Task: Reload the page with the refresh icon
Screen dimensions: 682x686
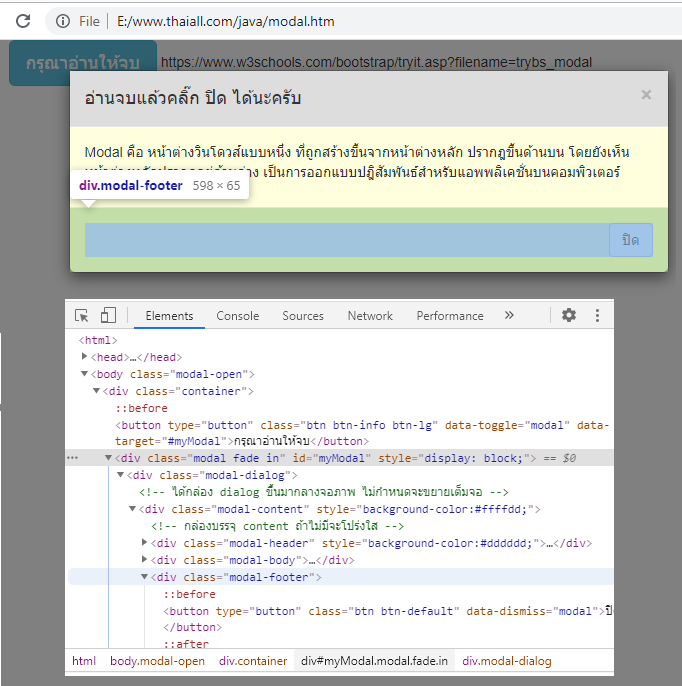Action: point(23,21)
